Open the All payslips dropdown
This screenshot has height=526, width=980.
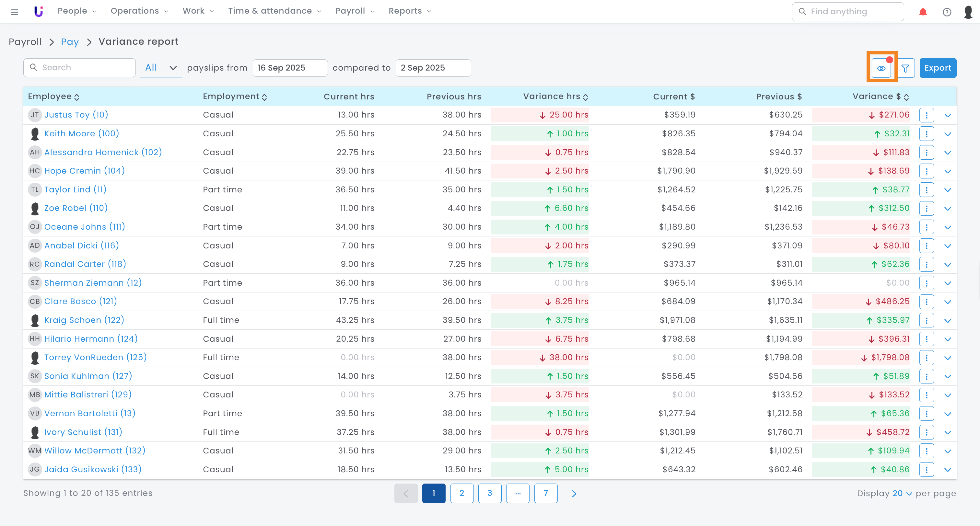(161, 68)
